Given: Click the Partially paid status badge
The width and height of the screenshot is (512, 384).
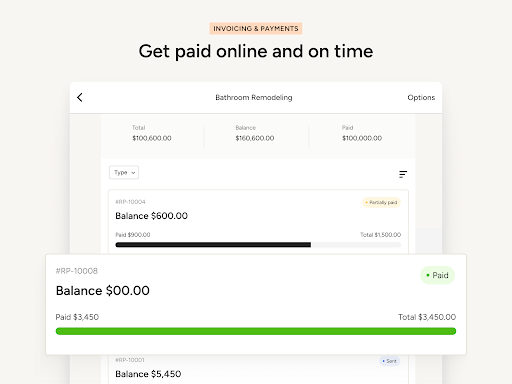Looking at the screenshot, I should (x=381, y=202).
